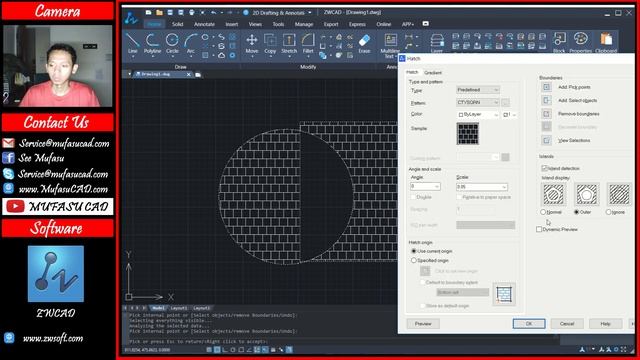The width and height of the screenshot is (640, 360).
Task: Click the Layout1 tab
Action: [x=179, y=308]
